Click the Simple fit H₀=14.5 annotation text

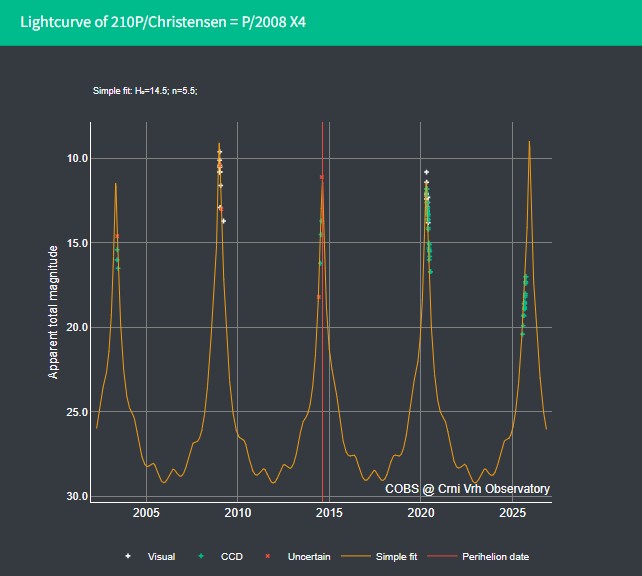point(145,91)
